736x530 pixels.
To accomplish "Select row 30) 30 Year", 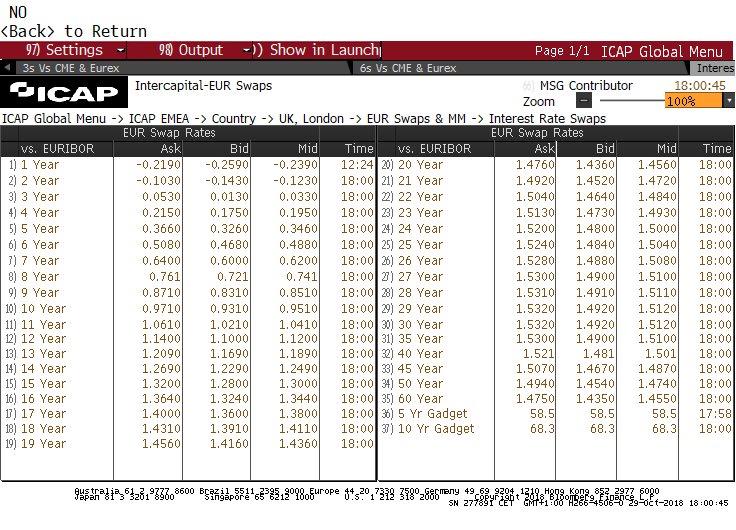I will click(556, 324).
